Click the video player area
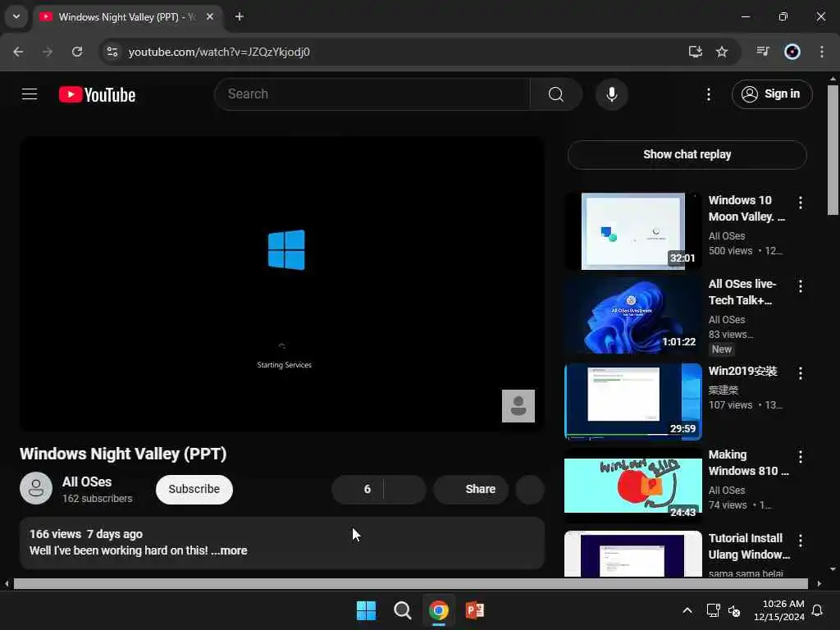The image size is (840, 630). pyautogui.click(x=282, y=283)
